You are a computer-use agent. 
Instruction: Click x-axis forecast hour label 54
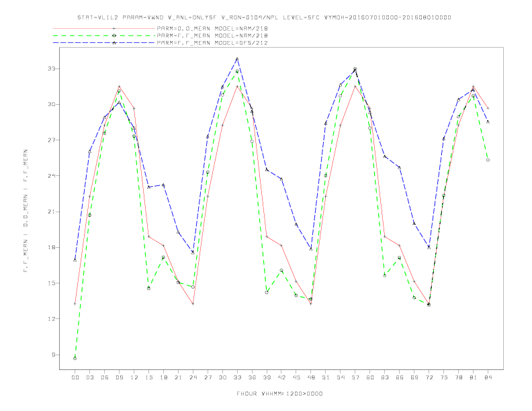click(x=341, y=377)
